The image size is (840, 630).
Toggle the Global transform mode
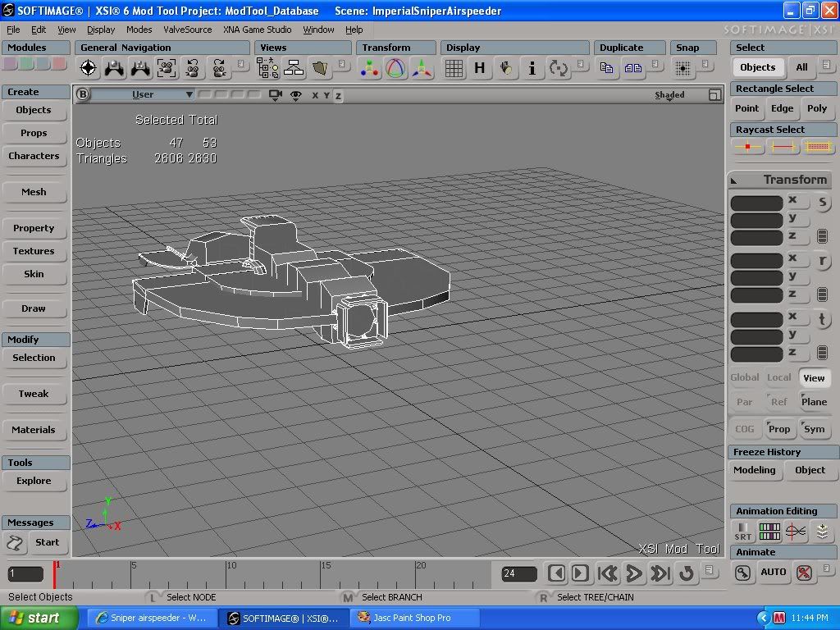(745, 377)
